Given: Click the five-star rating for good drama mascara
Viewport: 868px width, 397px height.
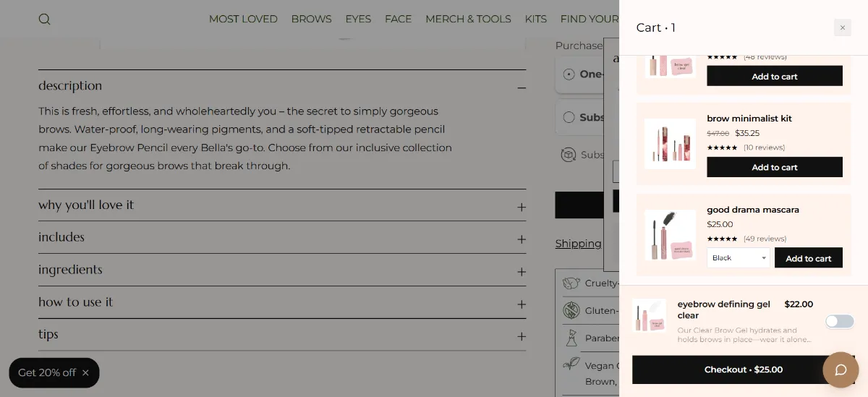Looking at the screenshot, I should click(722, 239).
